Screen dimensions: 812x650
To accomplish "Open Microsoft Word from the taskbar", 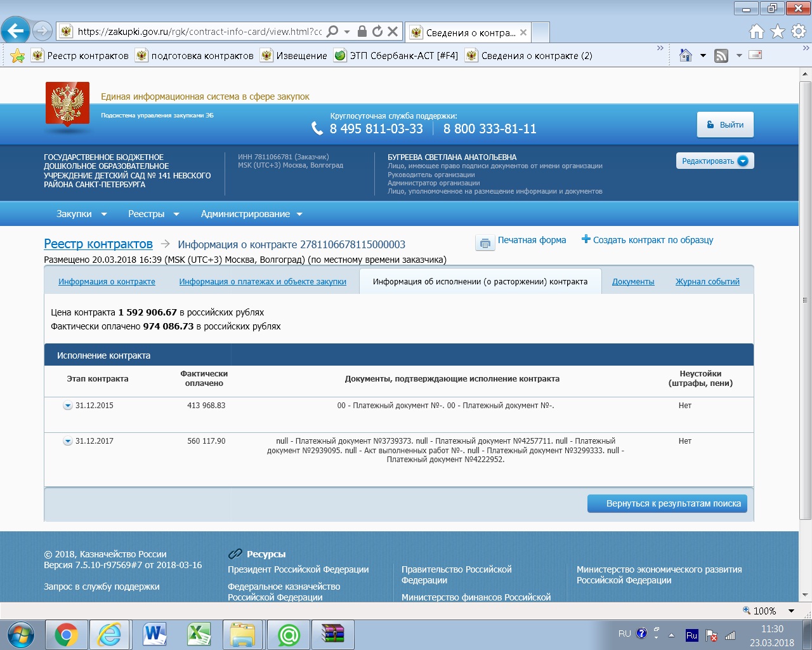I will (155, 635).
